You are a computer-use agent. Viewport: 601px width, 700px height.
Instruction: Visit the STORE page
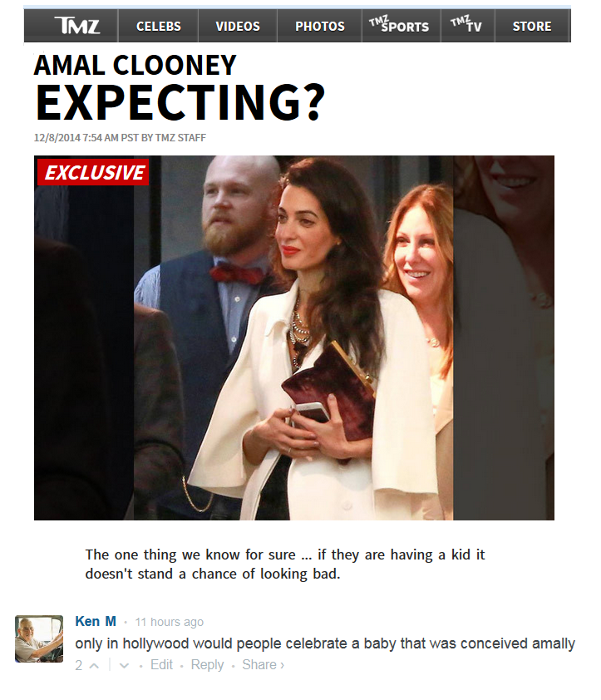[532, 27]
